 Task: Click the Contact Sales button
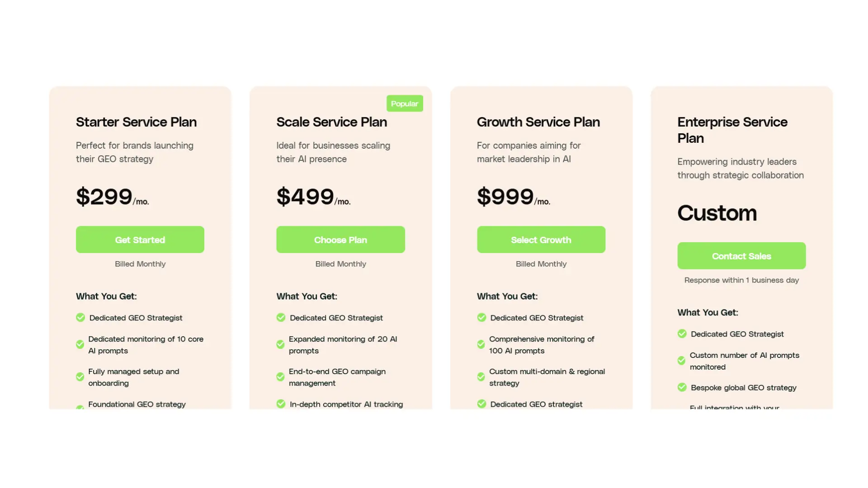(x=741, y=256)
